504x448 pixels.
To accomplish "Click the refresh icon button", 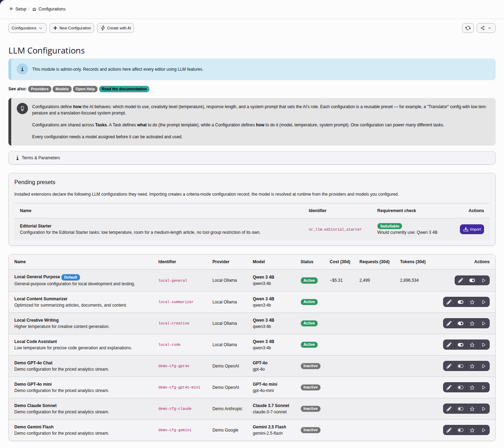I will tap(468, 28).
